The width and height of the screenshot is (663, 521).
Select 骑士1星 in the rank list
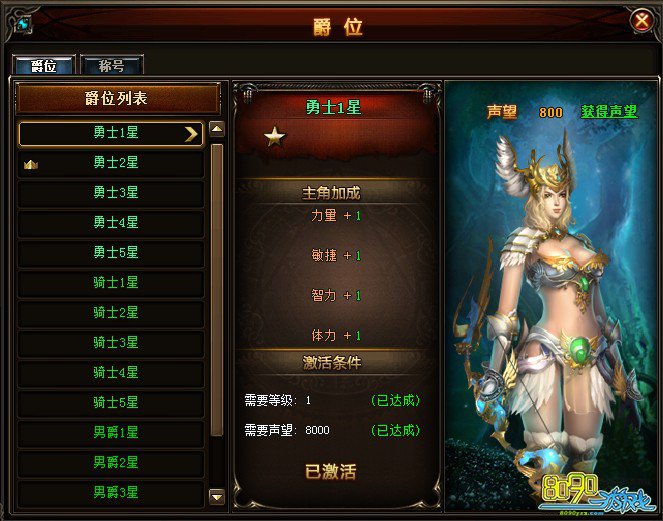pyautogui.click(x=111, y=282)
